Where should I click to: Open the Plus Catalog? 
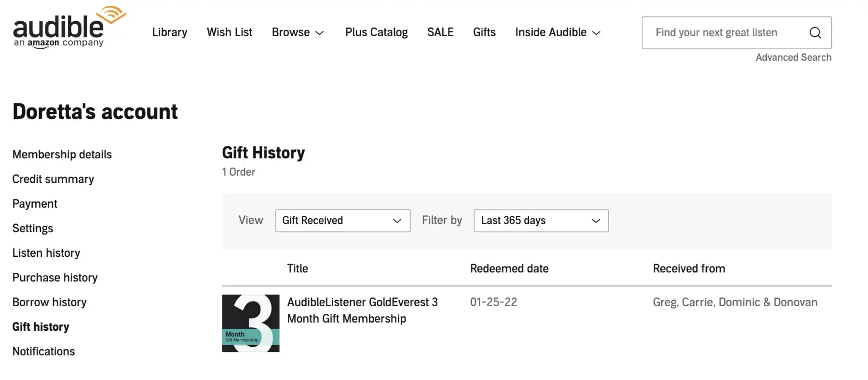point(376,32)
